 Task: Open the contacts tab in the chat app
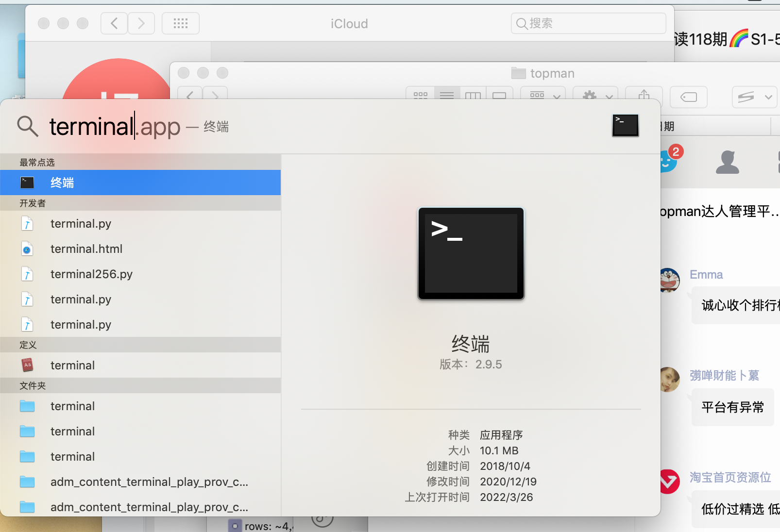tap(728, 162)
